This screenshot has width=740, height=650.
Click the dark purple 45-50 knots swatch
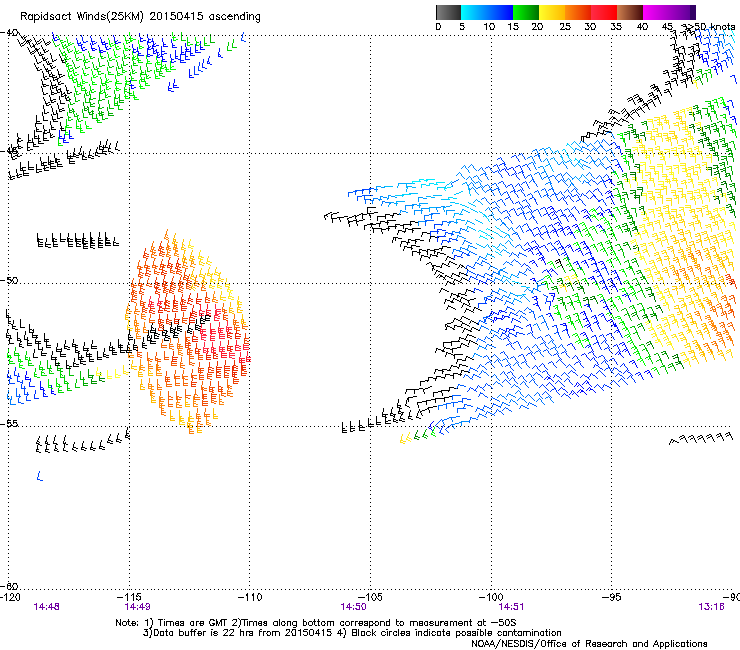point(682,12)
